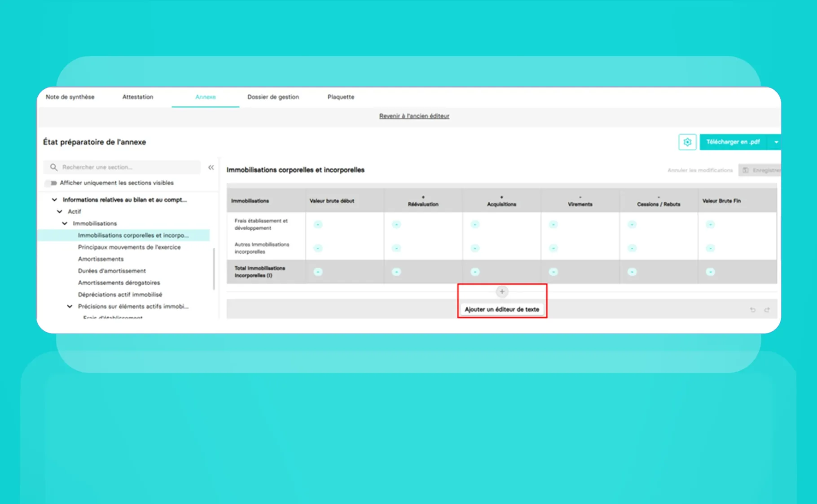Click Total Immobilisations Virements cell

click(580, 272)
